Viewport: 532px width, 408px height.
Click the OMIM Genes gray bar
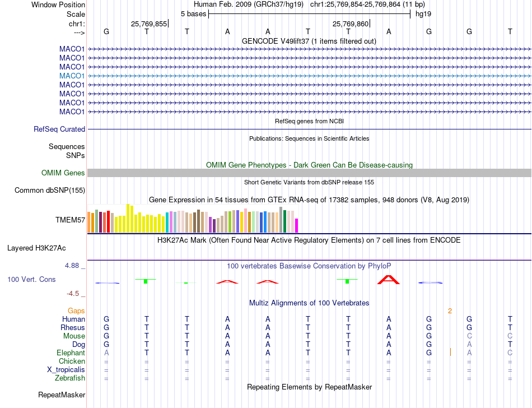click(x=309, y=173)
